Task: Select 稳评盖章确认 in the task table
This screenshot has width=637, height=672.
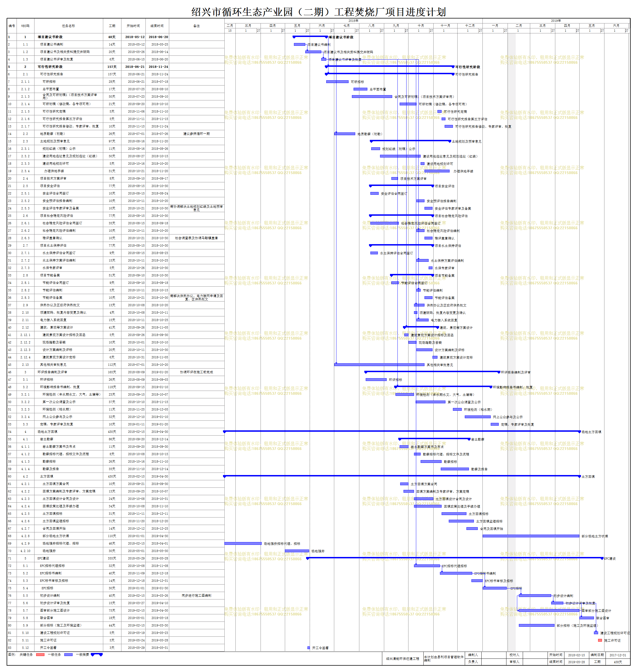Action: pos(52,238)
